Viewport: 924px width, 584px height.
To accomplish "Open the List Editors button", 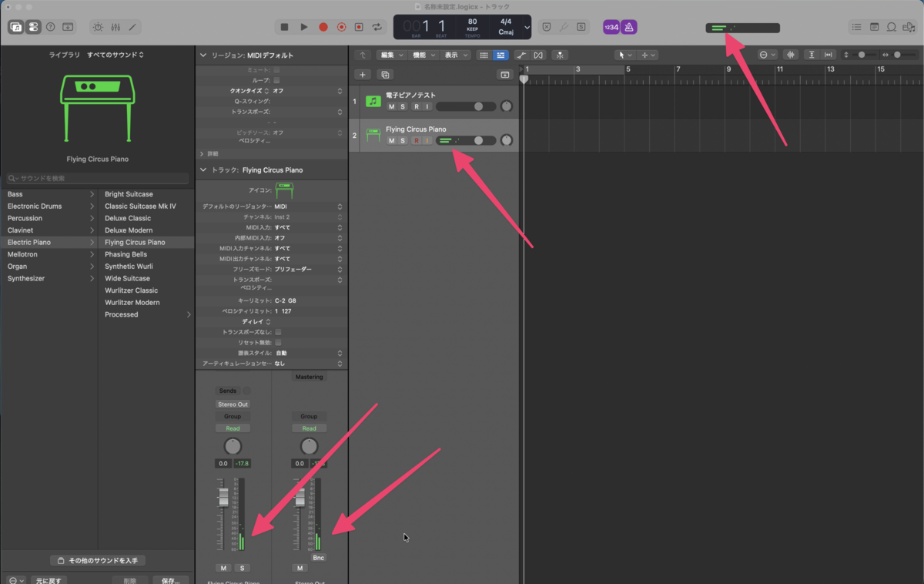I will click(856, 27).
